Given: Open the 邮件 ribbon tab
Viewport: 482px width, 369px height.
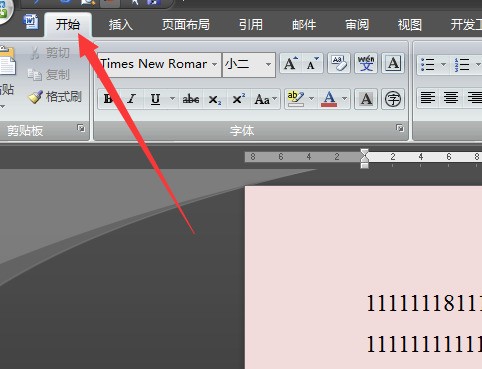Looking at the screenshot, I should 304,25.
